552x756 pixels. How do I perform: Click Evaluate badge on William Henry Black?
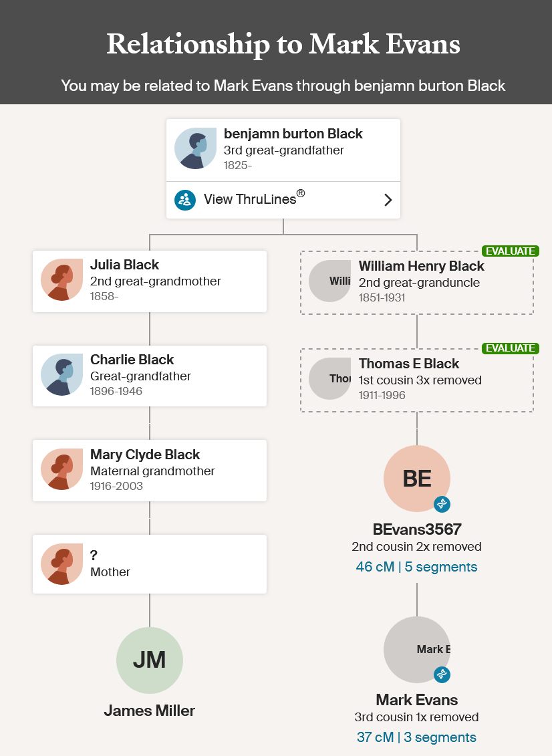510,251
